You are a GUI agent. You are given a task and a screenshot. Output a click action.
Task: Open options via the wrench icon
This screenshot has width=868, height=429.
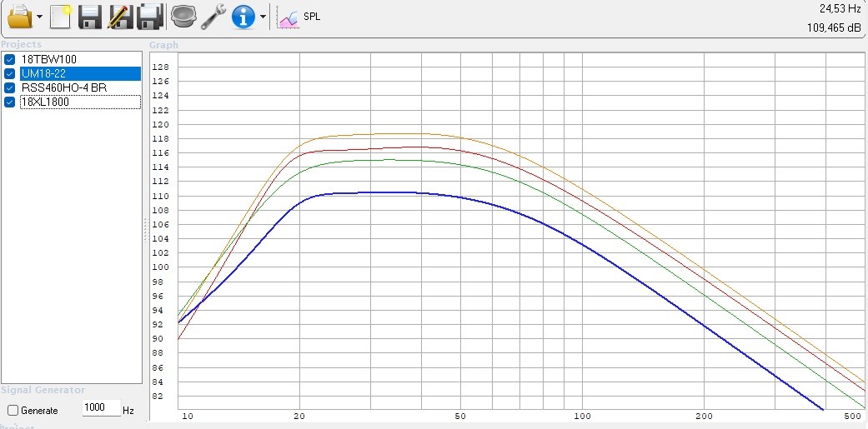click(213, 16)
